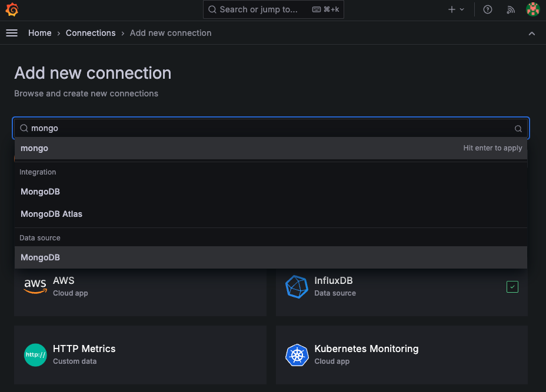Open the news RSS feed icon
This screenshot has width=546, height=392.
[511, 10]
